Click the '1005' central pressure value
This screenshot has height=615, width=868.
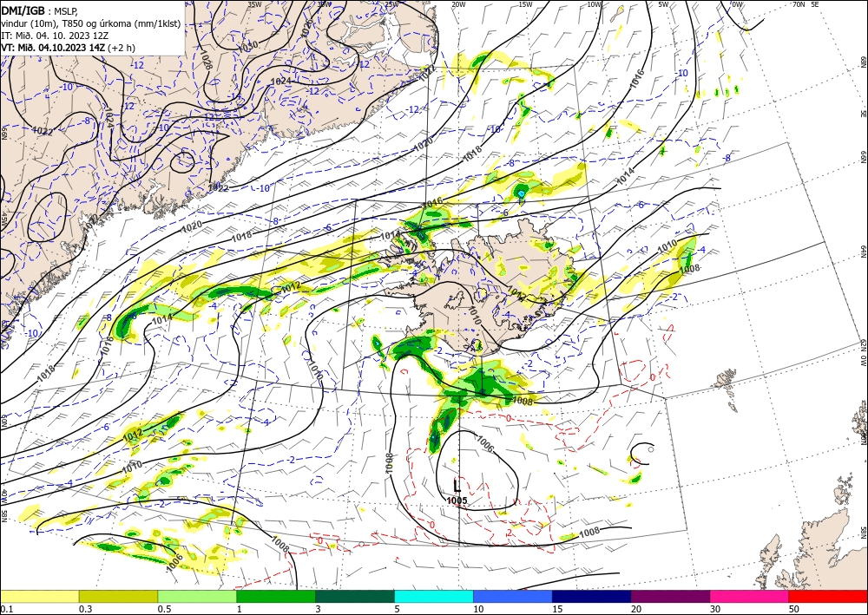click(457, 501)
